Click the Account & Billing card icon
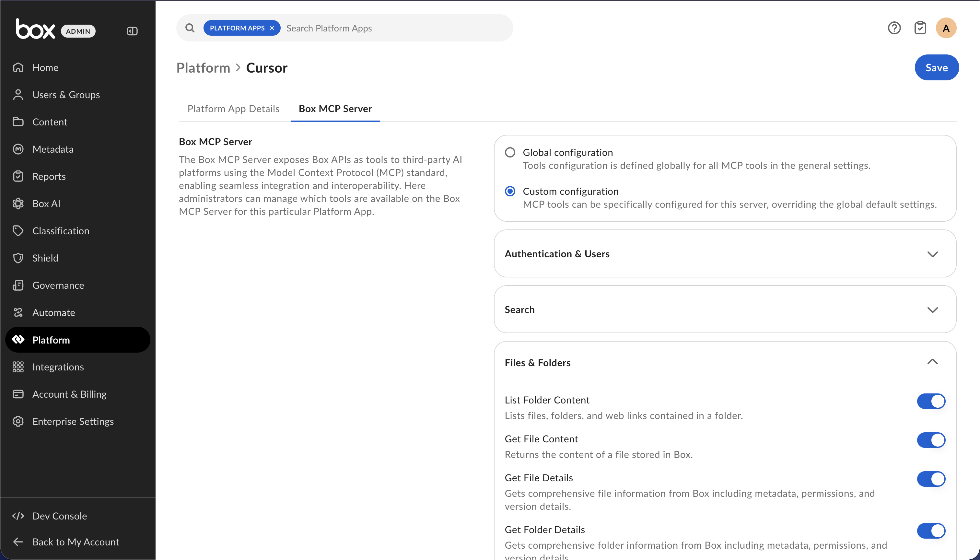 [18, 394]
